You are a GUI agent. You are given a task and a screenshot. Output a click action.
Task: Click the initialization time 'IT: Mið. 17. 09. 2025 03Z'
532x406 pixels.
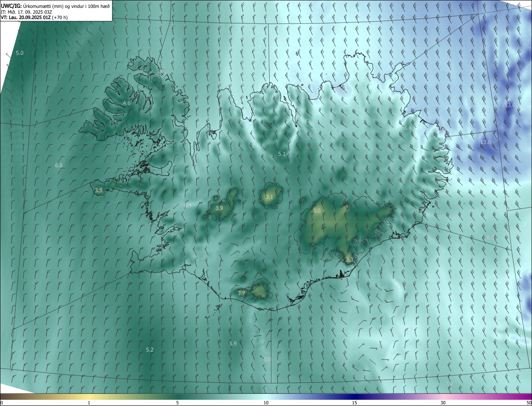[x=27, y=12]
